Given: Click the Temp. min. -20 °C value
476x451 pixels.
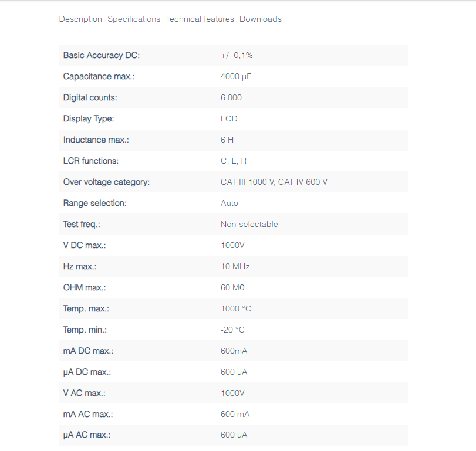Looking at the screenshot, I should coord(232,330).
